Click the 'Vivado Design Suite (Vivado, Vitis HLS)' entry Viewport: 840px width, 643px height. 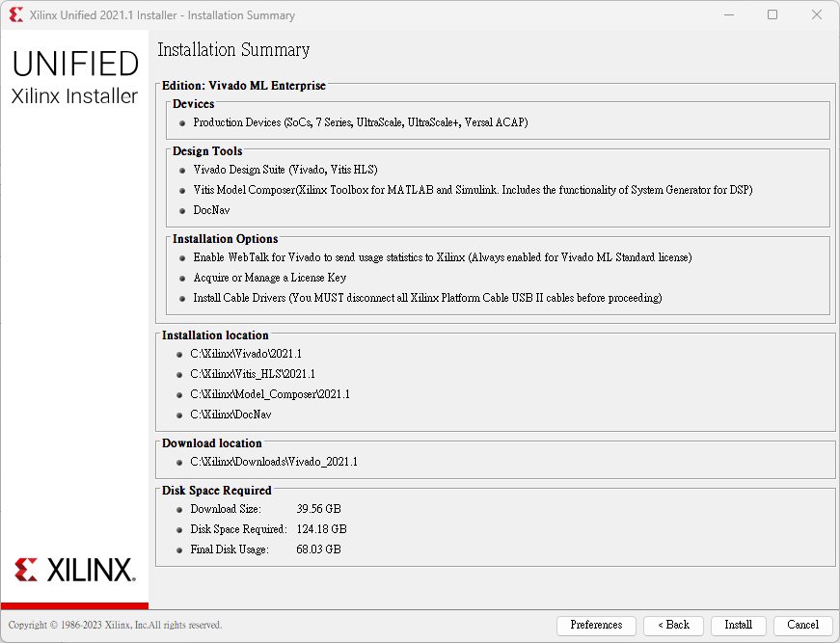click(285, 170)
